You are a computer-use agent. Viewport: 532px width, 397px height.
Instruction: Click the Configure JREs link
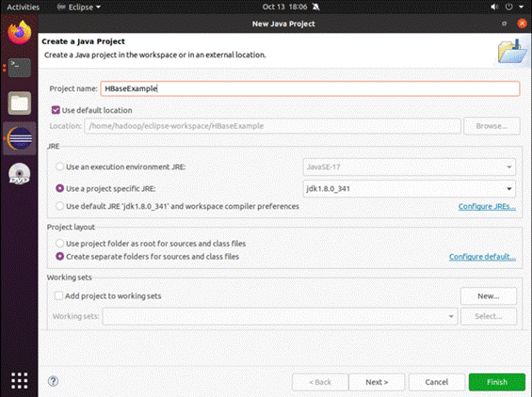tap(487, 206)
